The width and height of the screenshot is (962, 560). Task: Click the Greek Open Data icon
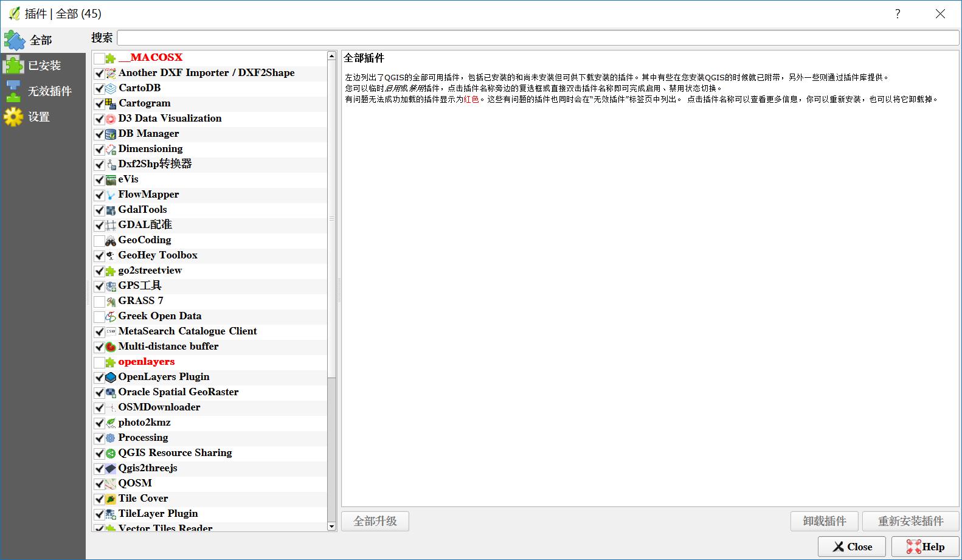111,317
